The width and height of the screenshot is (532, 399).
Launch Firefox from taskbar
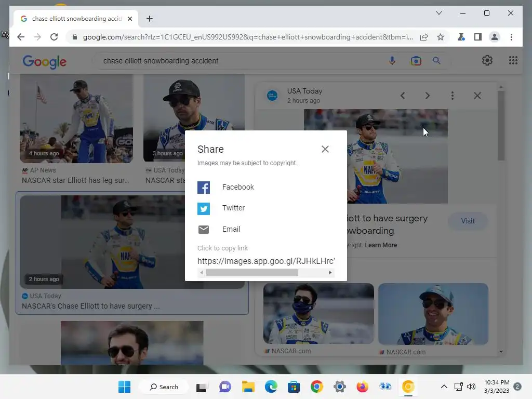point(362,387)
